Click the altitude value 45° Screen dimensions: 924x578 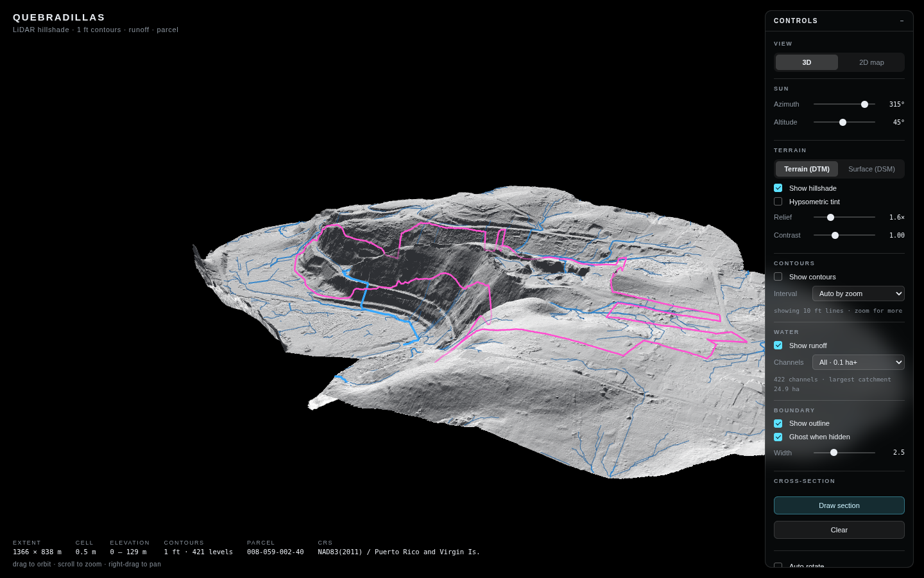tap(898, 122)
